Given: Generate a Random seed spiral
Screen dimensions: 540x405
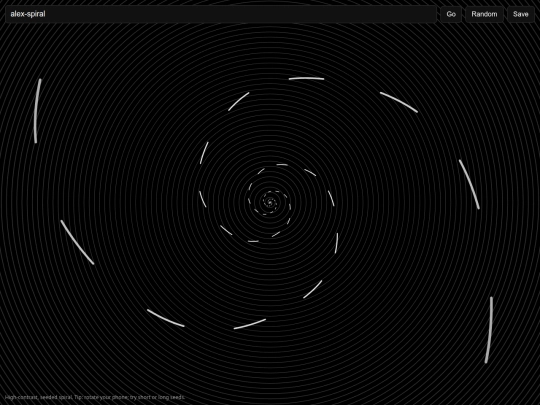Looking at the screenshot, I should coord(484,14).
